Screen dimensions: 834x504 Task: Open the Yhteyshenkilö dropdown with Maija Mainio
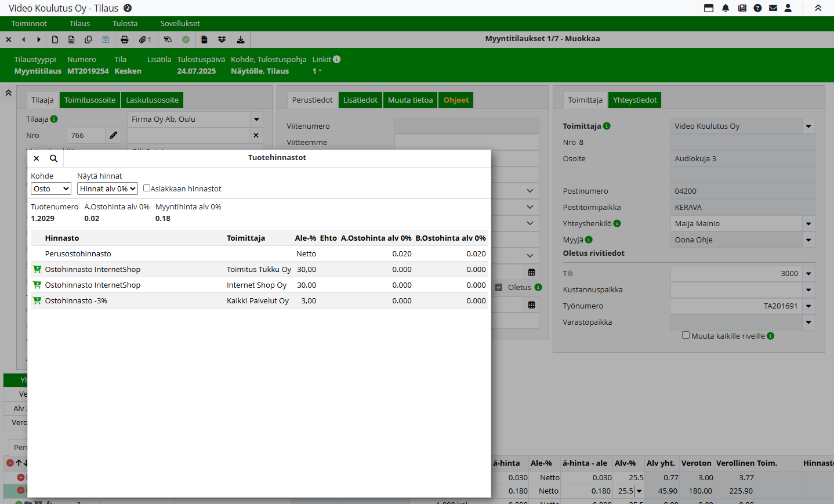808,224
